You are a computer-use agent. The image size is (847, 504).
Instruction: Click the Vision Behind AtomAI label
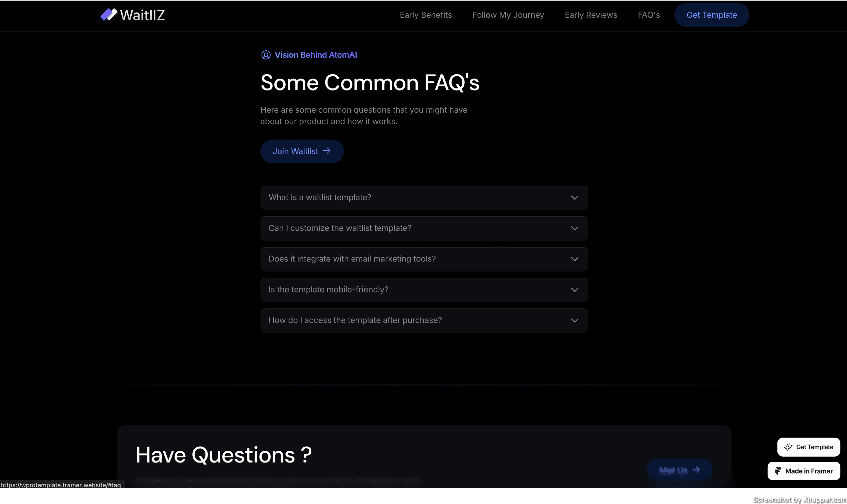coord(316,55)
